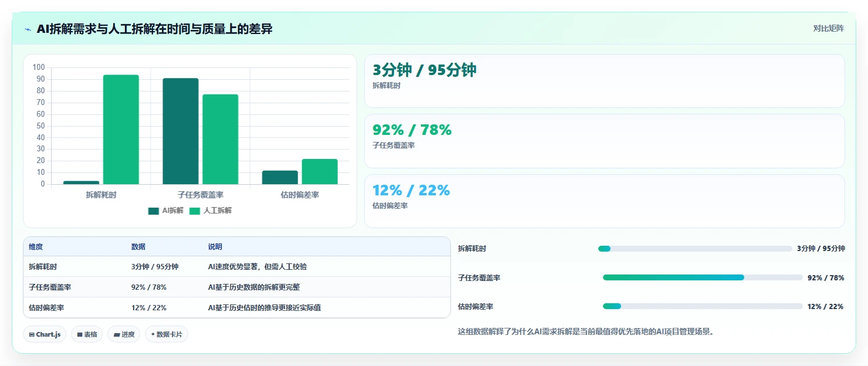Select the 3分钟 / 95分钟 data card value
This screenshot has height=366, width=868.
[425, 70]
